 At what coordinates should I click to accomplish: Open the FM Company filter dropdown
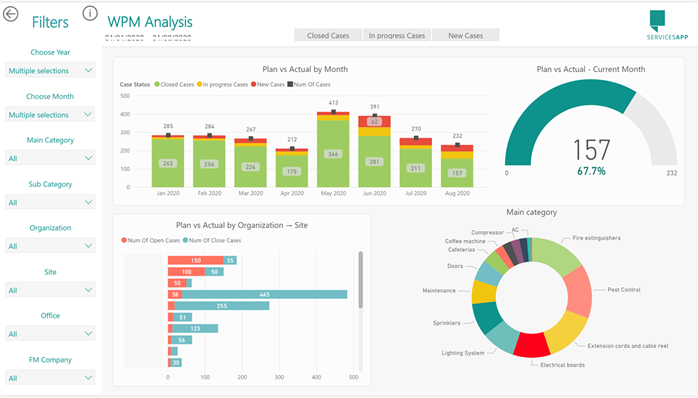tap(50, 378)
